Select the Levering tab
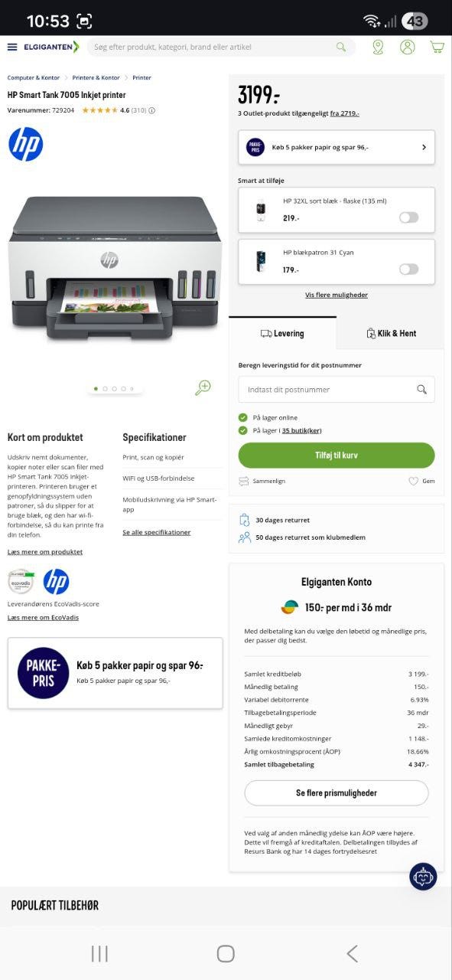The height and width of the screenshot is (980, 452). coord(282,333)
